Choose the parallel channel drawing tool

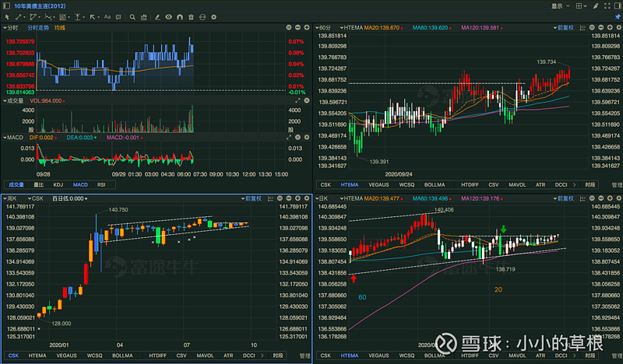point(33,17)
